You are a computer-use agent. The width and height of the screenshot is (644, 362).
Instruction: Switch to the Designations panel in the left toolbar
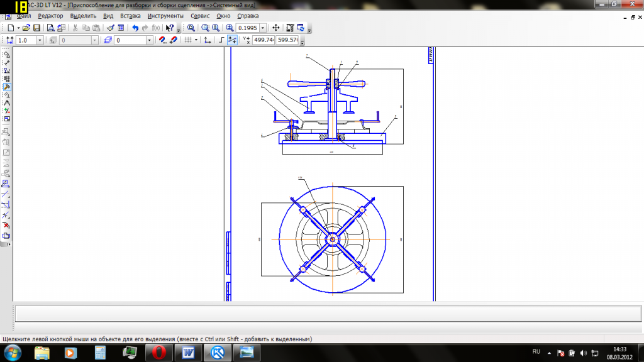click(x=6, y=70)
